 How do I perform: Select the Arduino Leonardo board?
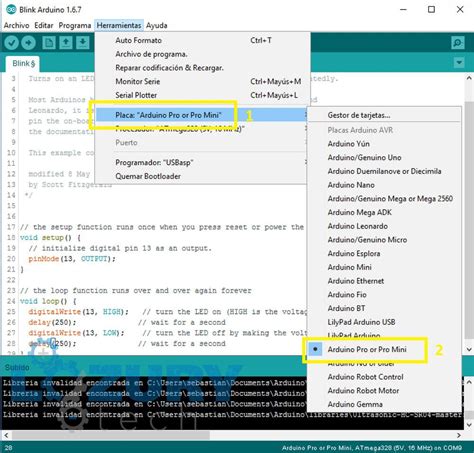pos(384,226)
